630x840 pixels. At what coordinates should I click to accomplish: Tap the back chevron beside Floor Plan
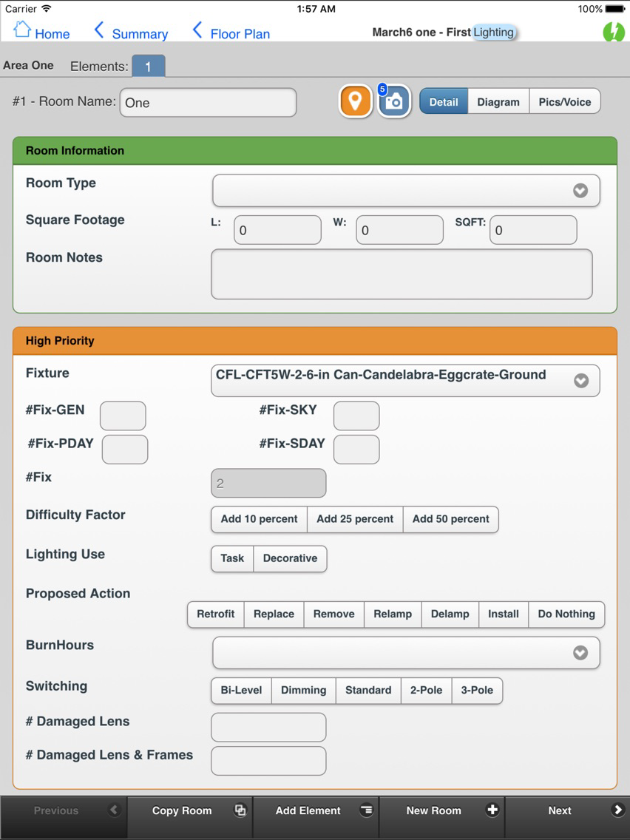tap(197, 30)
